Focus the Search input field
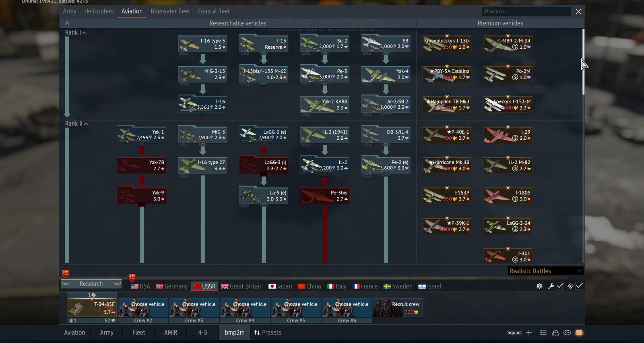The width and height of the screenshot is (644, 343). pos(526,11)
